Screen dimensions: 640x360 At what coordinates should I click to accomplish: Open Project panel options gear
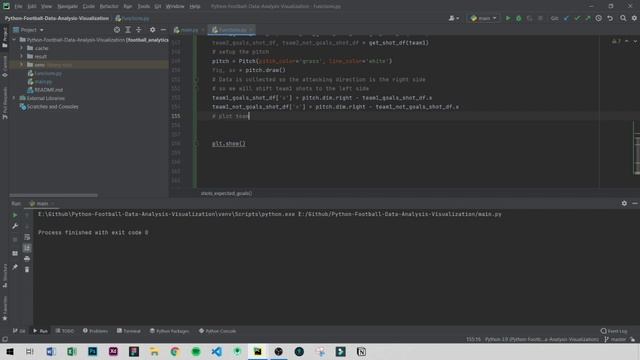153,30
